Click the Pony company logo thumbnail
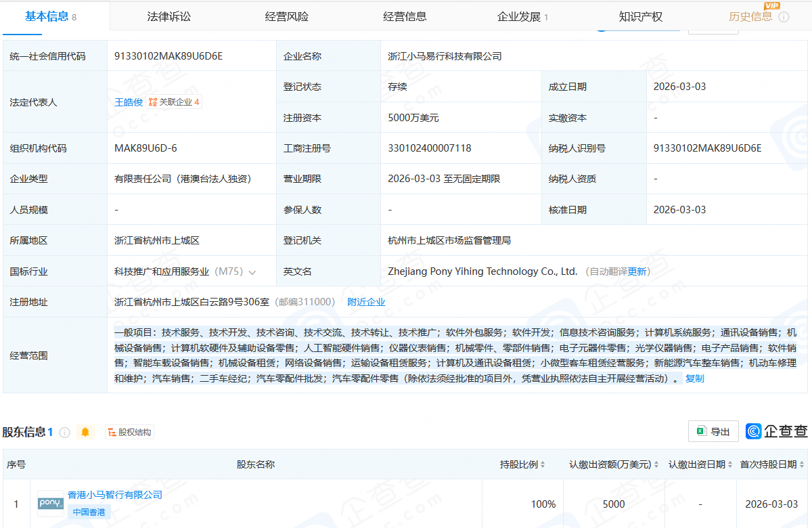This screenshot has height=528, width=812. coord(50,504)
